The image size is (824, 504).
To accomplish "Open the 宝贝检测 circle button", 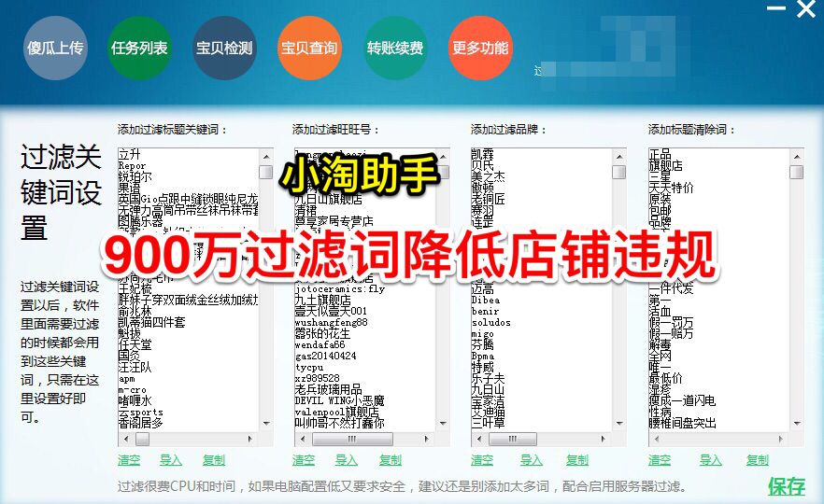I will click(x=224, y=48).
